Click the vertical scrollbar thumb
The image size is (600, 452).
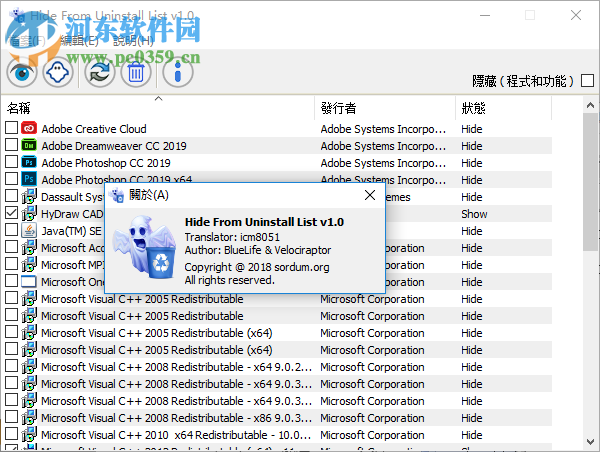(x=590, y=182)
